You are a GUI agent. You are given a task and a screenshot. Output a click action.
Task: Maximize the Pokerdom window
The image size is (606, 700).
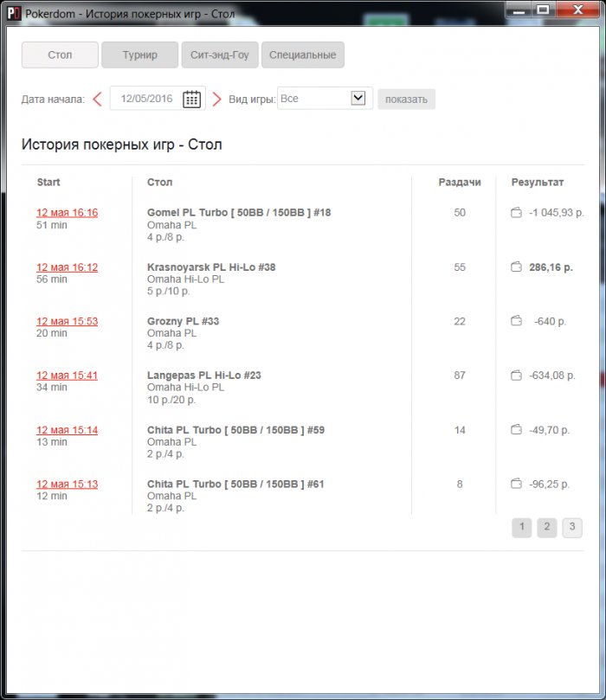point(543,10)
